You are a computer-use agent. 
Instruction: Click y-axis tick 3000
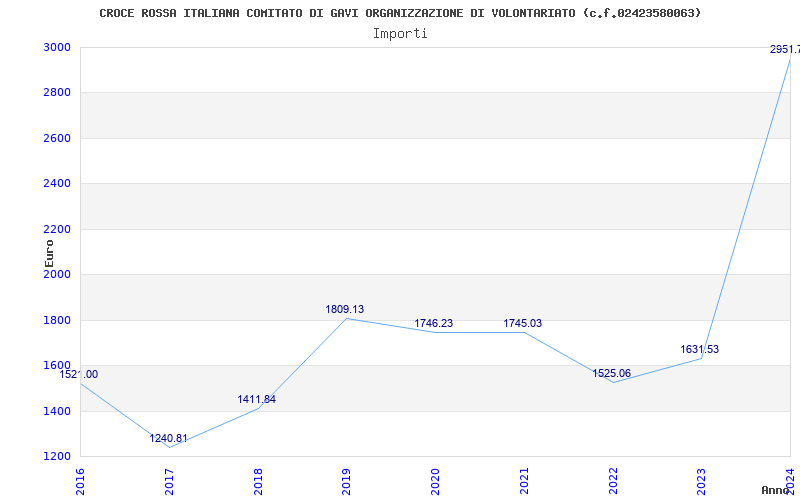(x=57, y=47)
